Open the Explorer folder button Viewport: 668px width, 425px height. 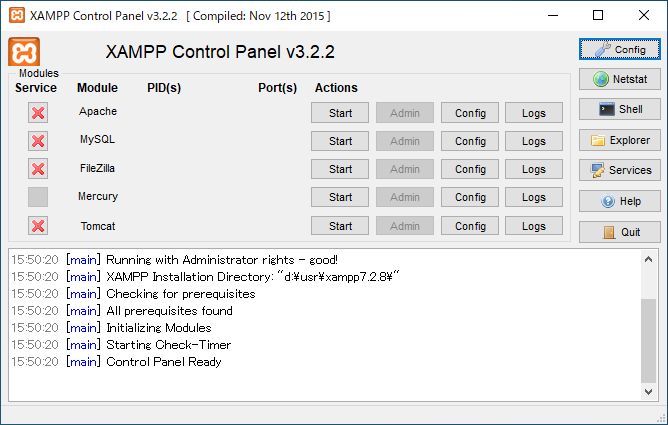tap(620, 140)
